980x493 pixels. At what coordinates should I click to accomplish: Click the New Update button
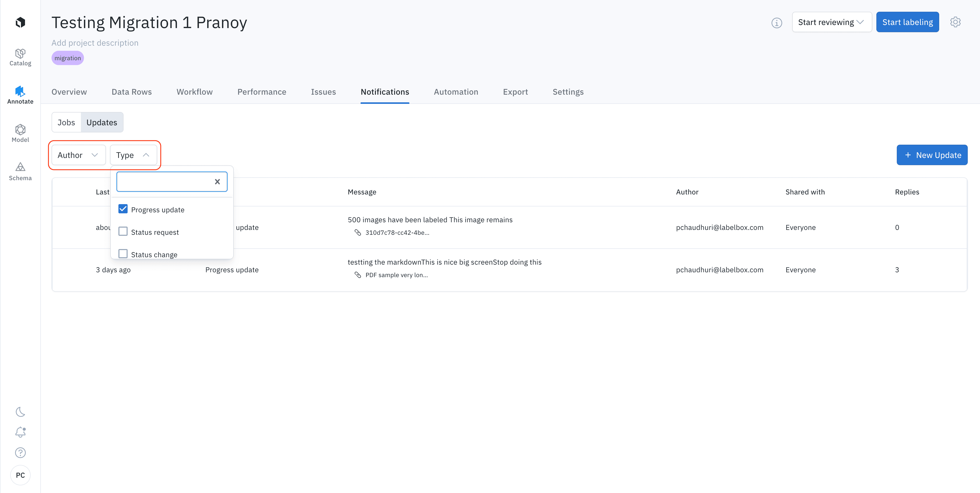(932, 155)
